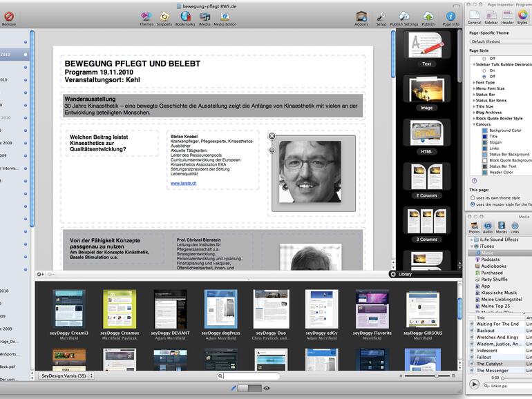
Task: Click the Addons toolbar icon
Action: pyautogui.click(x=361, y=17)
